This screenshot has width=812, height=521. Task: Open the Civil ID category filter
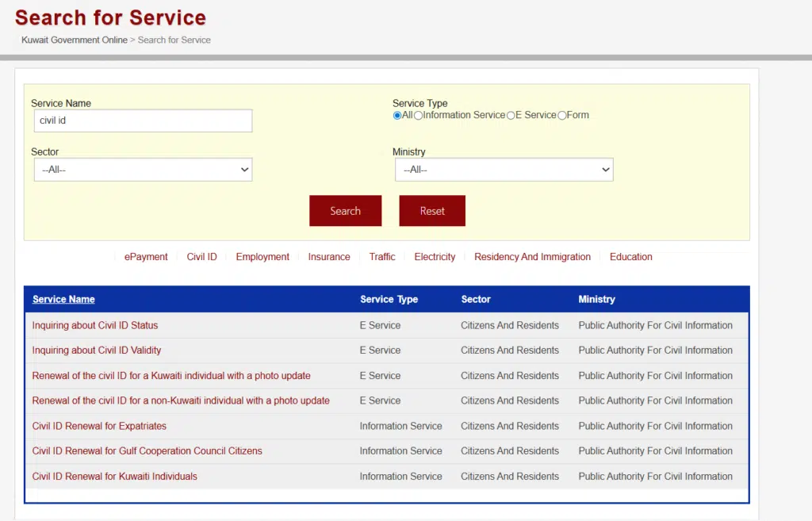(x=201, y=257)
